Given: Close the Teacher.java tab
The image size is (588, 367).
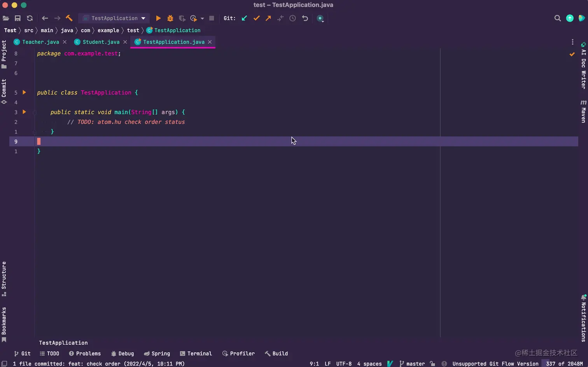Looking at the screenshot, I should 65,42.
